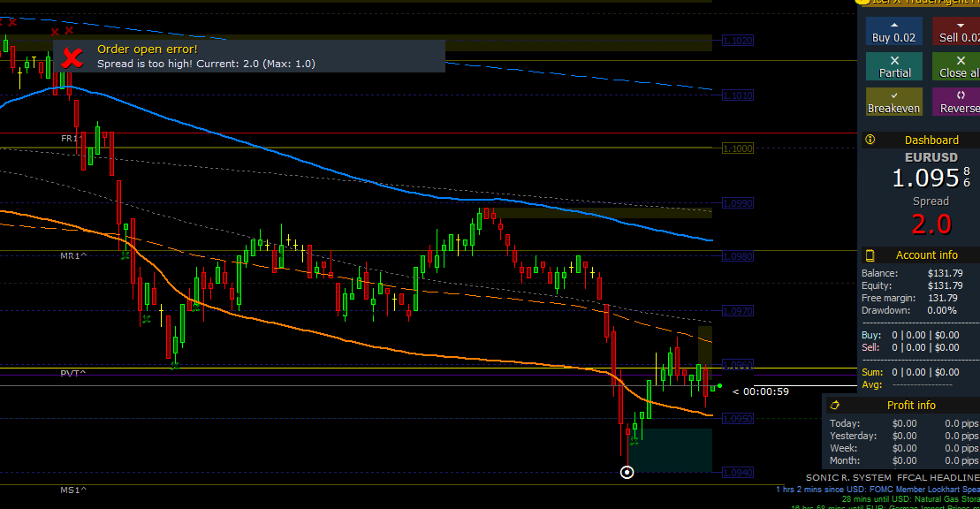The image size is (980, 509).
Task: Click the FR1 pivot line label
Action: pyautogui.click(x=70, y=138)
